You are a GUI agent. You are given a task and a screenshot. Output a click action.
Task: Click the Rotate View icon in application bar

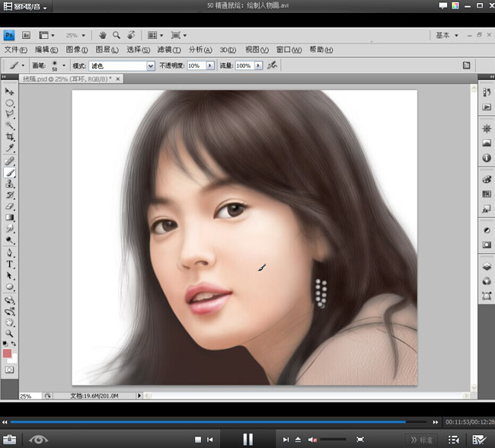click(131, 35)
